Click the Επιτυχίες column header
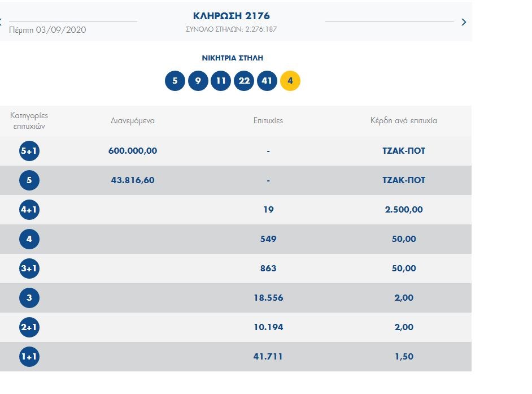This screenshot has width=532, height=394. tap(268, 120)
